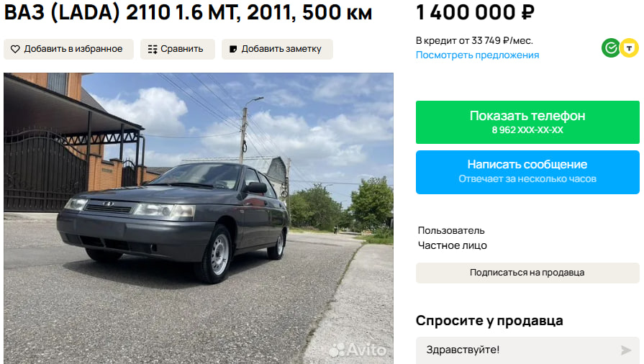Click the note icon in Добавить заметку
Screen dimensions: 644x364
233,50
